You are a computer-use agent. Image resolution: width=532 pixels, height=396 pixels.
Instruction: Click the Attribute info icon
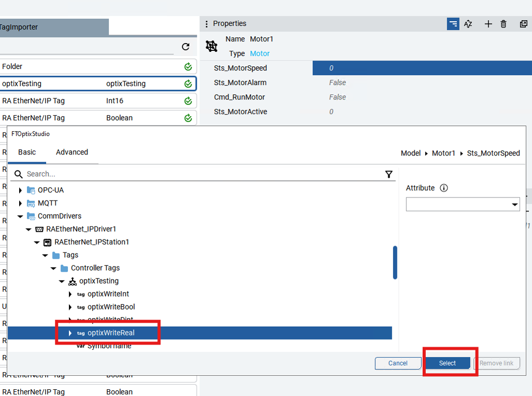(x=444, y=188)
